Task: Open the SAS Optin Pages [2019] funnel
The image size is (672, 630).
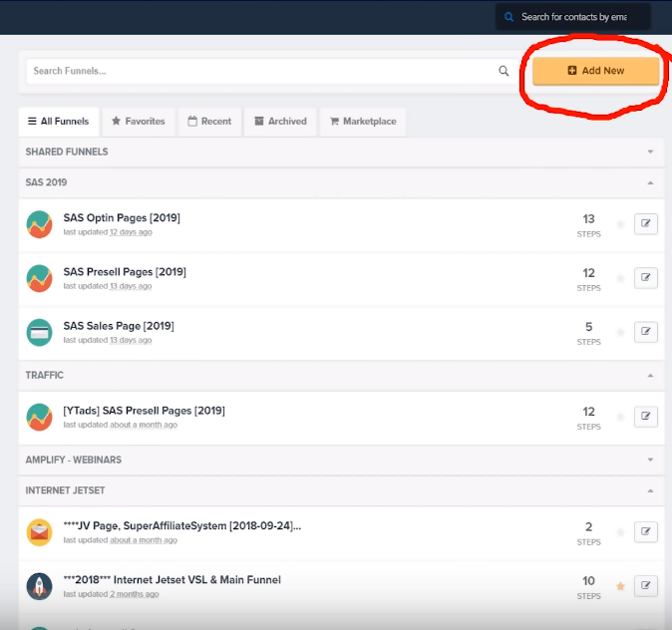Action: [122, 217]
